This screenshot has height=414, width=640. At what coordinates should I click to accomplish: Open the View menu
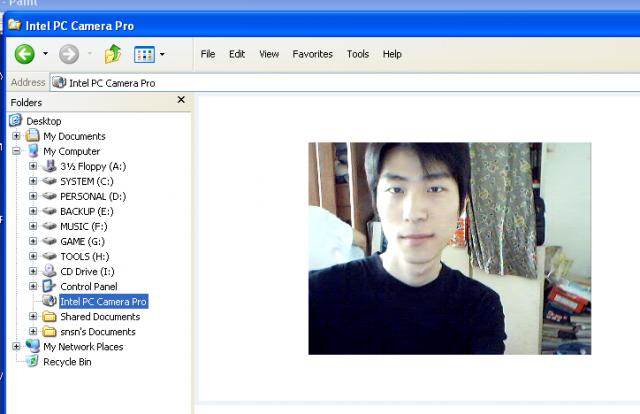pos(269,54)
